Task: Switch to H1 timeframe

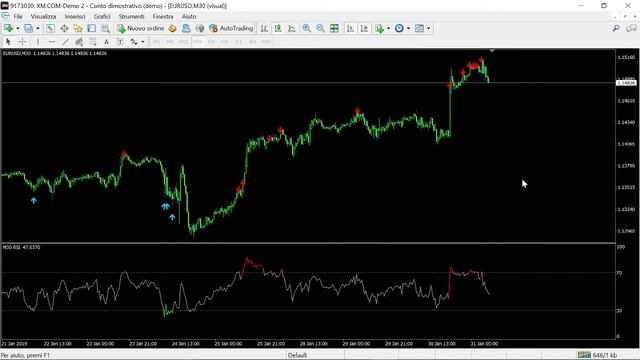Action: click(211, 42)
